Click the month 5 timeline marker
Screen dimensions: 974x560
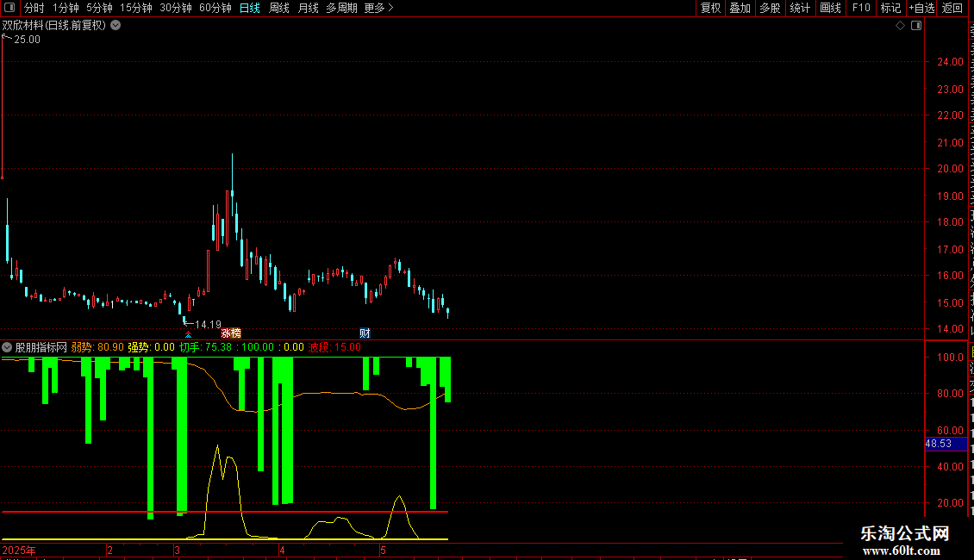coord(384,551)
